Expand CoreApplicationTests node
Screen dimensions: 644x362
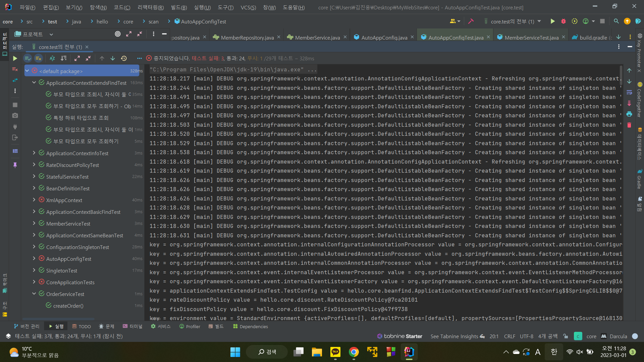pos(34,282)
